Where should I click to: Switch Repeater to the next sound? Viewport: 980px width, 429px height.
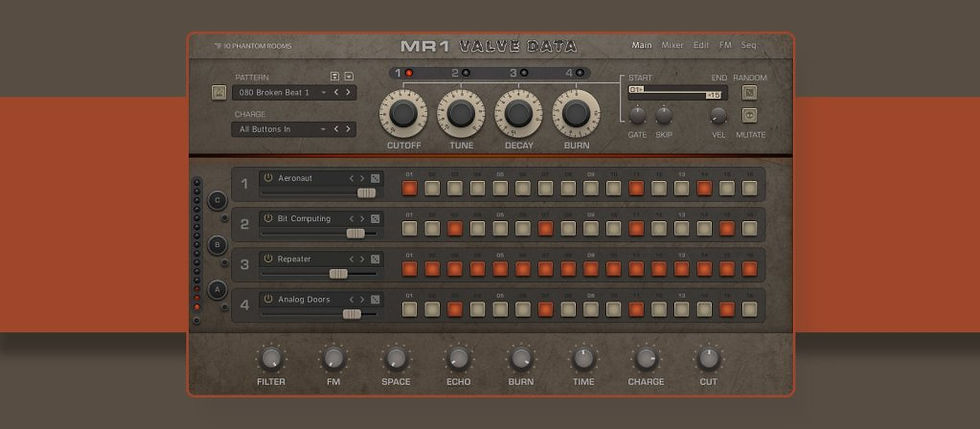362,259
